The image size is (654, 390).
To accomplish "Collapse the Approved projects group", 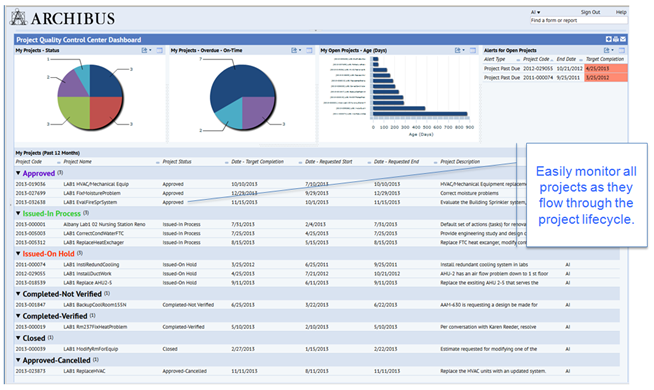I will [18, 173].
